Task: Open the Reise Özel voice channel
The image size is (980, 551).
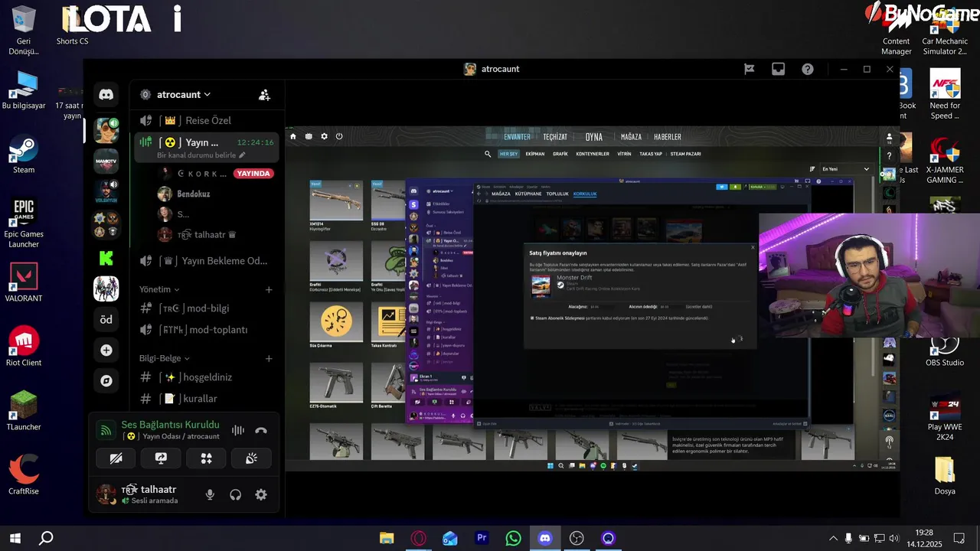Action: [x=207, y=121]
